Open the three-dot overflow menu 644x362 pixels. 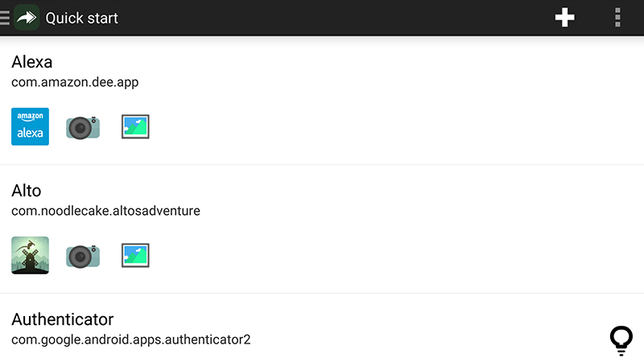[x=617, y=18]
